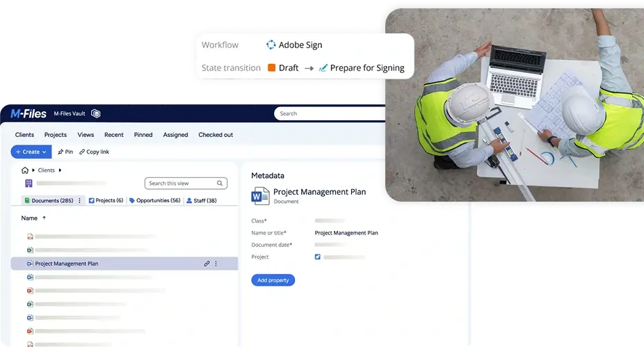The height and width of the screenshot is (347, 644).
Task: Open the Projects menu item in top navigation
Action: point(56,135)
